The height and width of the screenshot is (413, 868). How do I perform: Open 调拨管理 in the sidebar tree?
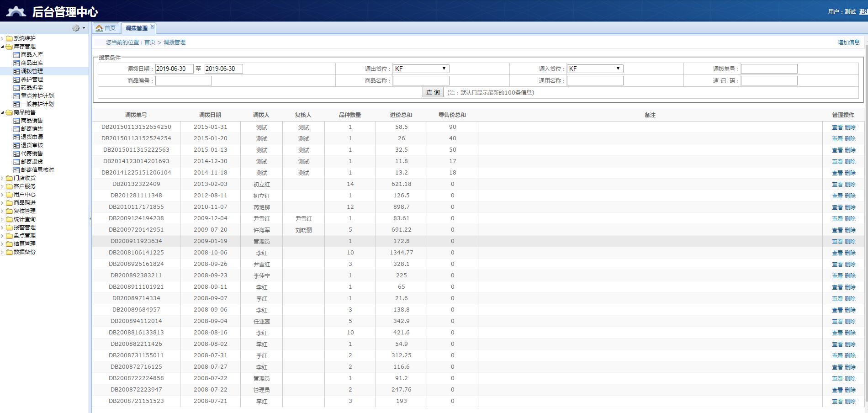click(x=32, y=71)
